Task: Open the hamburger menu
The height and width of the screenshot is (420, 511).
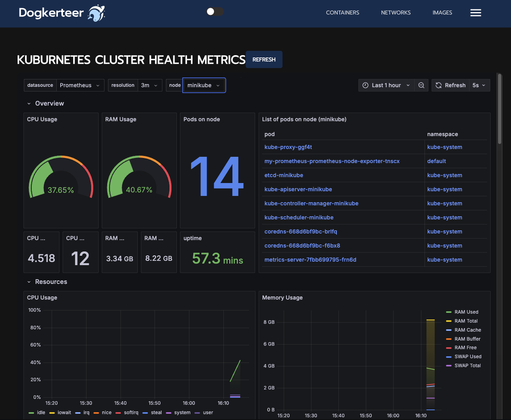Action: [x=476, y=13]
